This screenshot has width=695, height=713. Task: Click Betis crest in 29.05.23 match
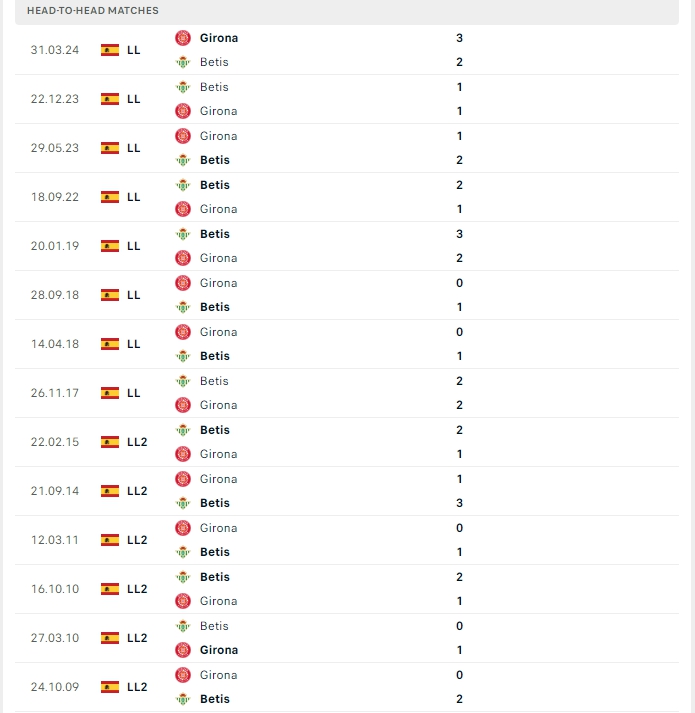point(183,160)
